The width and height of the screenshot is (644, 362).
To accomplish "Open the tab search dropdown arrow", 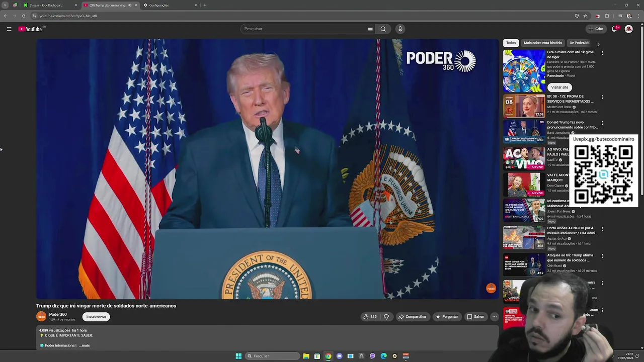I will (5, 5).
